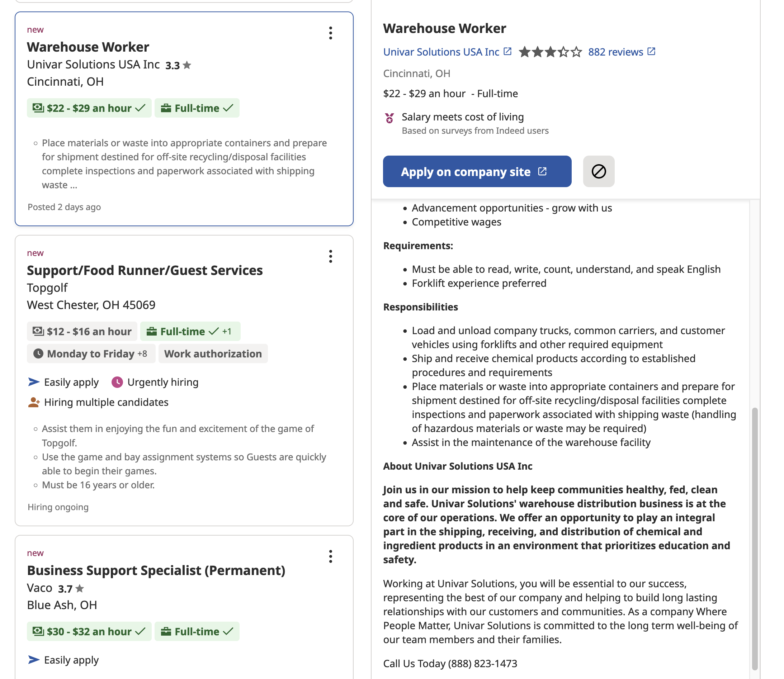This screenshot has width=784, height=679.
Task: Click external link icon next to 882 reviews
Action: click(651, 52)
